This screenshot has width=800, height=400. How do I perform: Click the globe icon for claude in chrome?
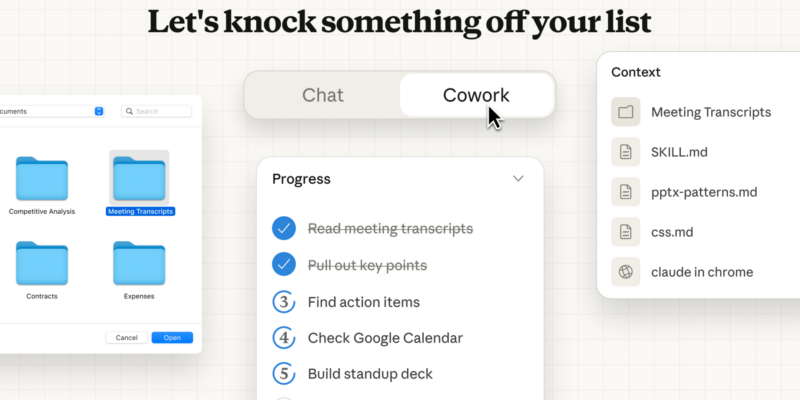click(x=625, y=271)
